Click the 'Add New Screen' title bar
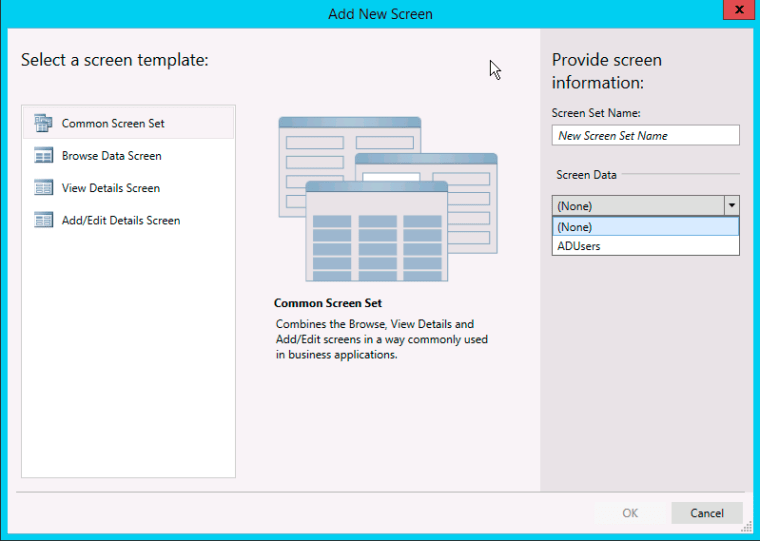Screen dimensions: 760x541 (x=380, y=14)
